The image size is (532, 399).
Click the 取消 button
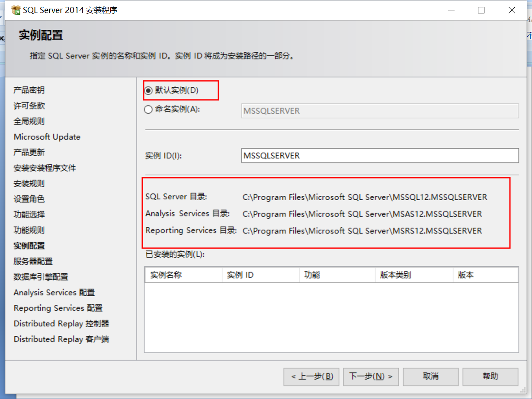(x=431, y=377)
